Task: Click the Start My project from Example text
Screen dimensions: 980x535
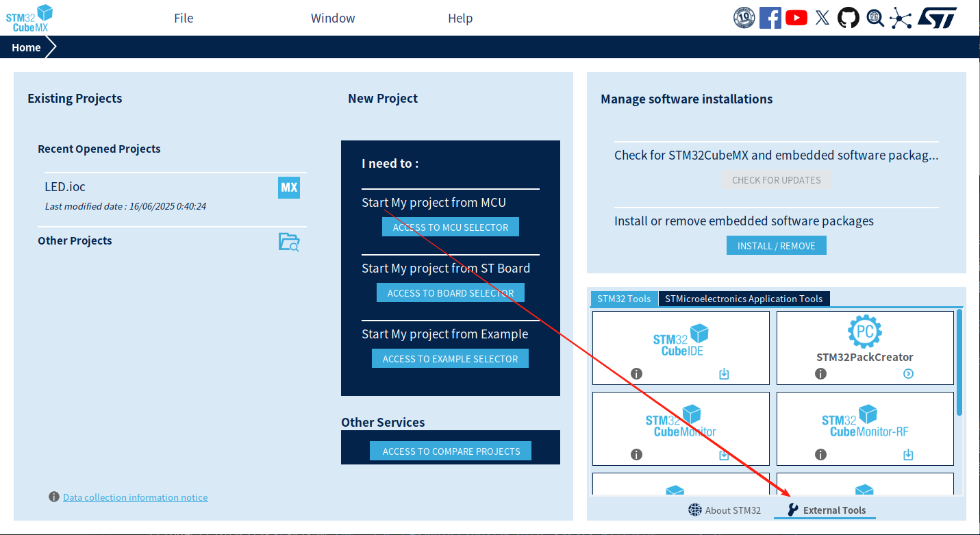Action: (445, 334)
